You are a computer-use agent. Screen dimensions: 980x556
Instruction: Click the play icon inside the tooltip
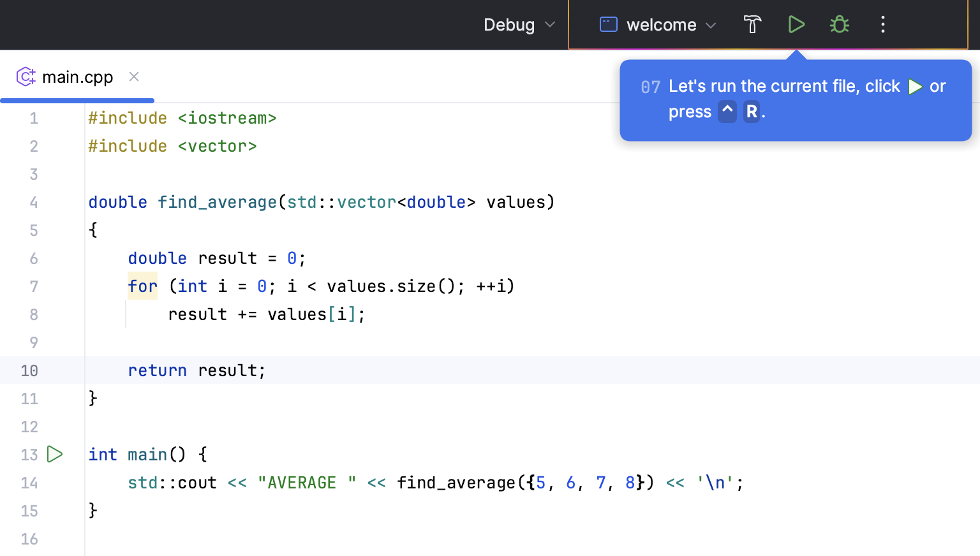click(x=915, y=87)
